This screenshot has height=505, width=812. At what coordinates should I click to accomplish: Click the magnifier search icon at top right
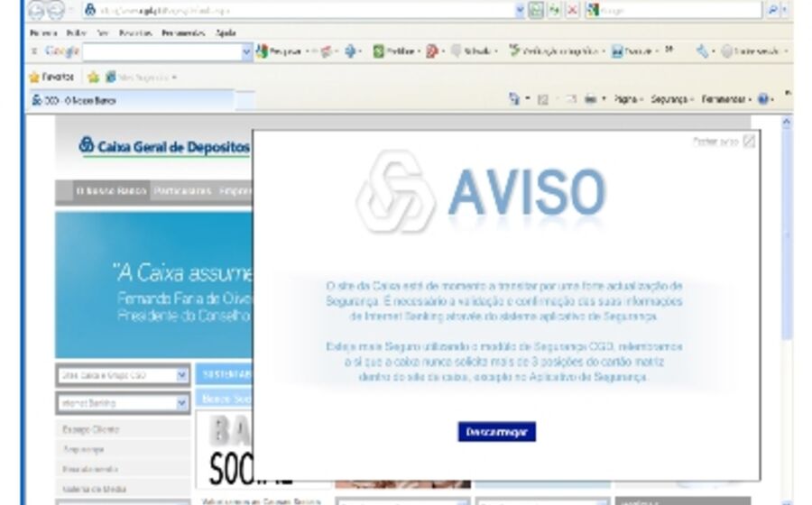772,10
